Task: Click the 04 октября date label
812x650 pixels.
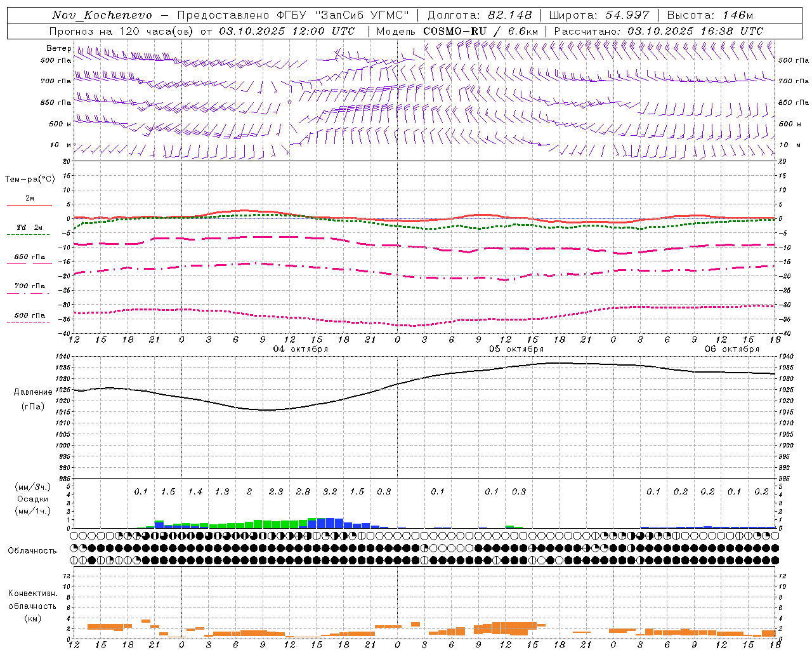Action: tap(301, 349)
